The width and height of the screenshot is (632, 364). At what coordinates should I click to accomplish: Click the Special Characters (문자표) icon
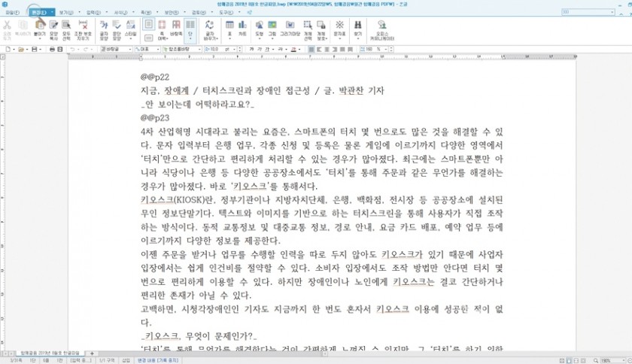pos(339,28)
